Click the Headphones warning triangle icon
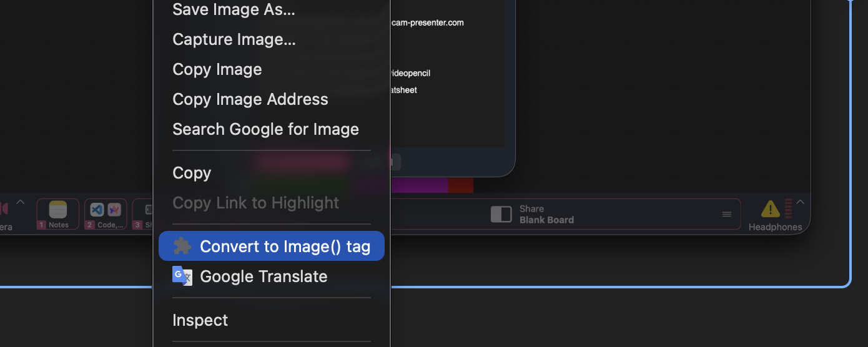Viewport: 868px width, 347px height. coord(770,209)
